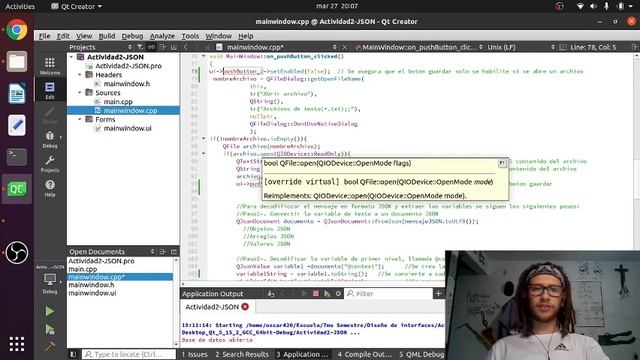Image resolution: width=640 pixels, height=360 pixels.
Task: Click filter tree icon in Projects panel
Action: click(x=140, y=47)
